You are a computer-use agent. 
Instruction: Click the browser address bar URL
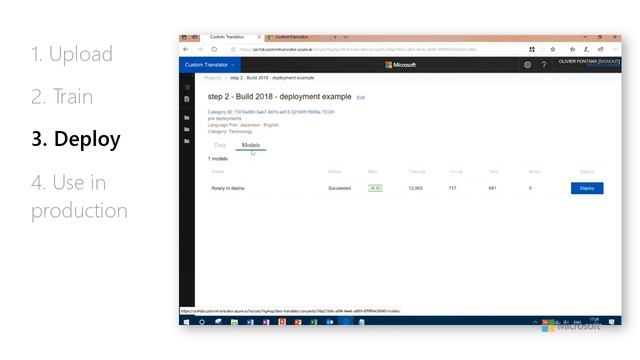click(x=358, y=50)
